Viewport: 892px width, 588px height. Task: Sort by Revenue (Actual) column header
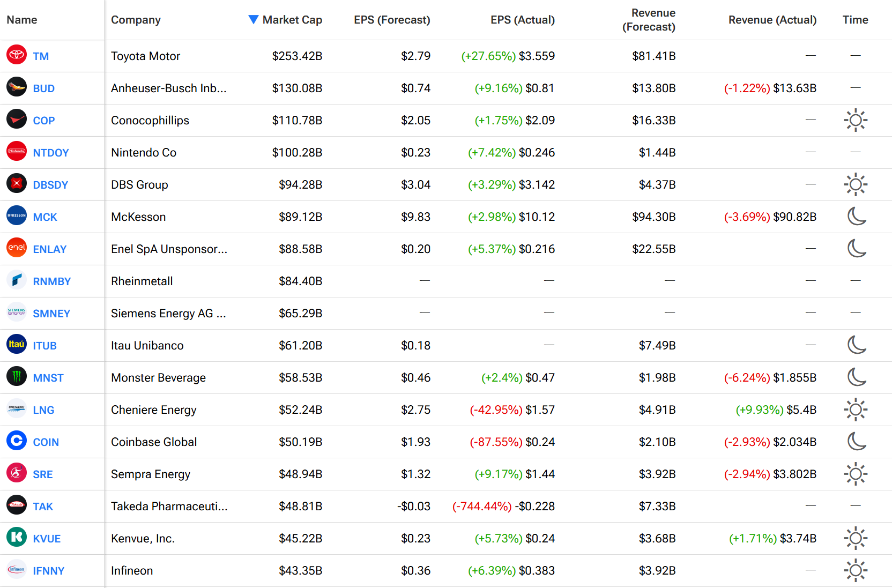point(772,20)
